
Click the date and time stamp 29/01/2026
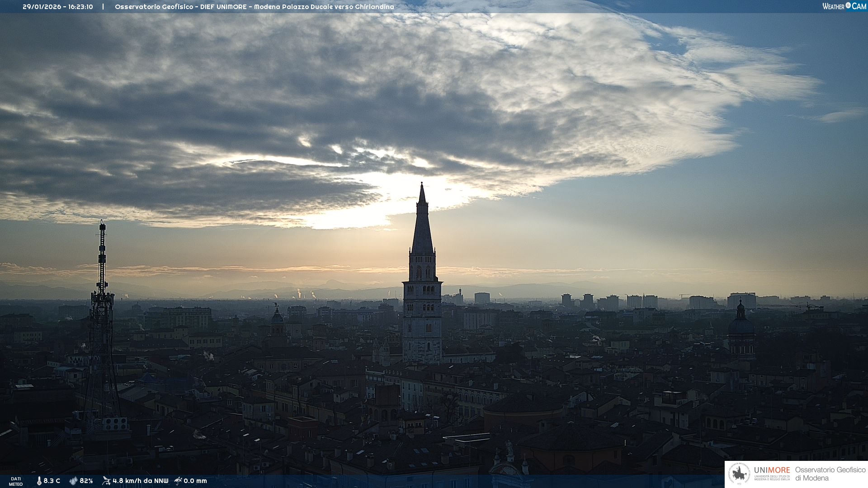tap(57, 7)
